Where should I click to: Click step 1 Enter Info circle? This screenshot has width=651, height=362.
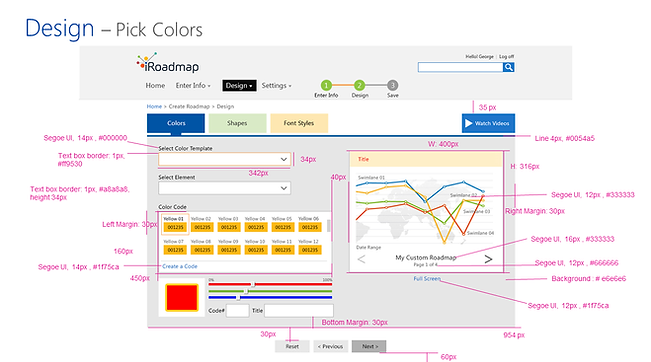pyautogui.click(x=326, y=86)
